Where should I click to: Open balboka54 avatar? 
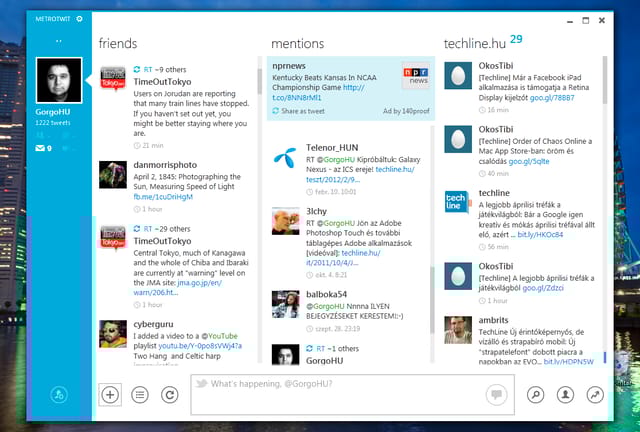285,304
